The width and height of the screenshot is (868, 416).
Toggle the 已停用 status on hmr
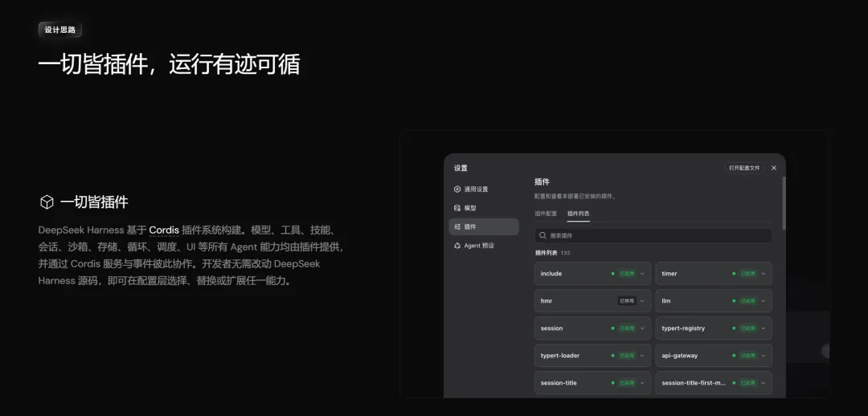tap(627, 301)
